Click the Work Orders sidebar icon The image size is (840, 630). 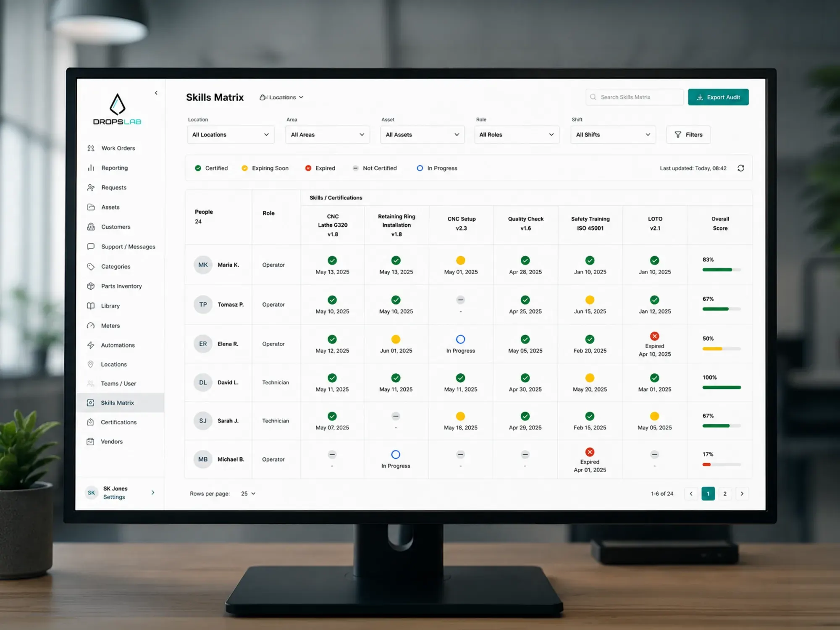point(91,148)
